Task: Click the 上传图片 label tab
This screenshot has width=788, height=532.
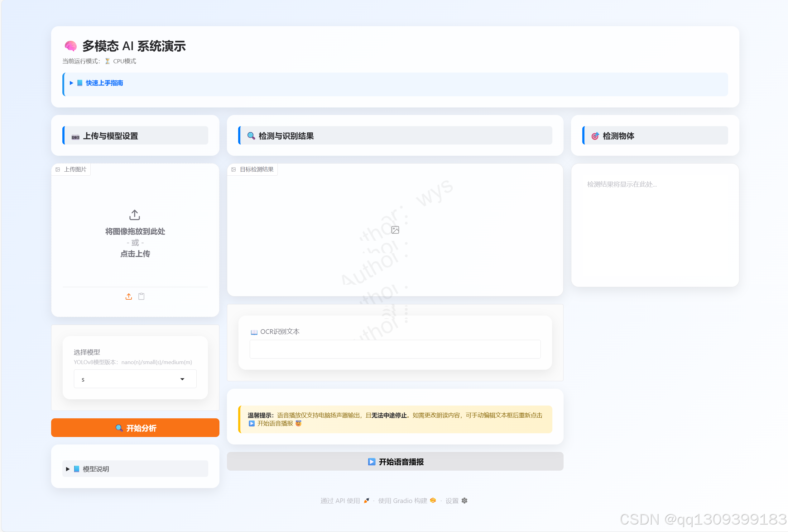Action: point(74,169)
